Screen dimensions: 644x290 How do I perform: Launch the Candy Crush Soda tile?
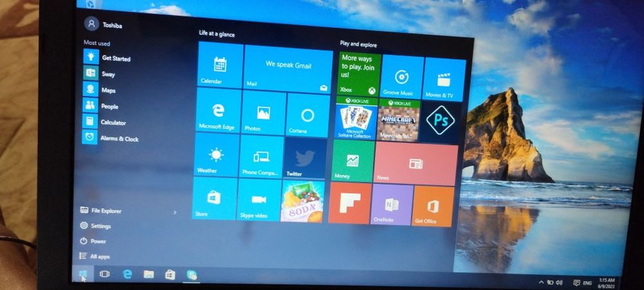pos(302,201)
